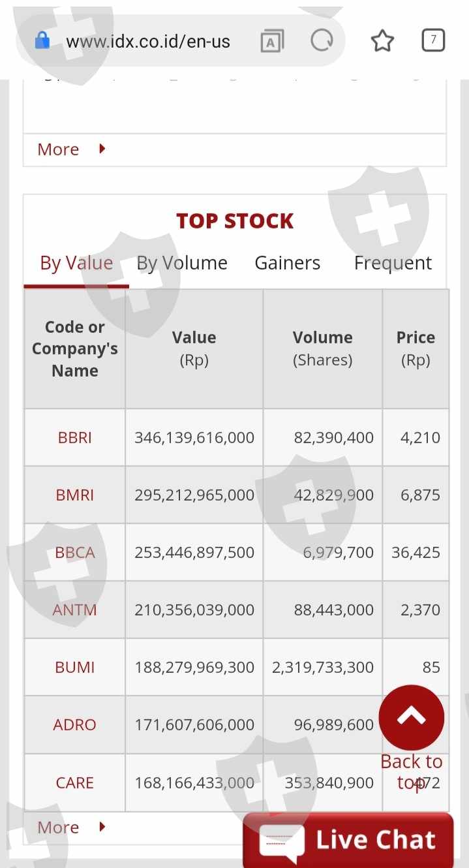Start a Live Chat session
The image size is (469, 868).
(x=375, y=841)
